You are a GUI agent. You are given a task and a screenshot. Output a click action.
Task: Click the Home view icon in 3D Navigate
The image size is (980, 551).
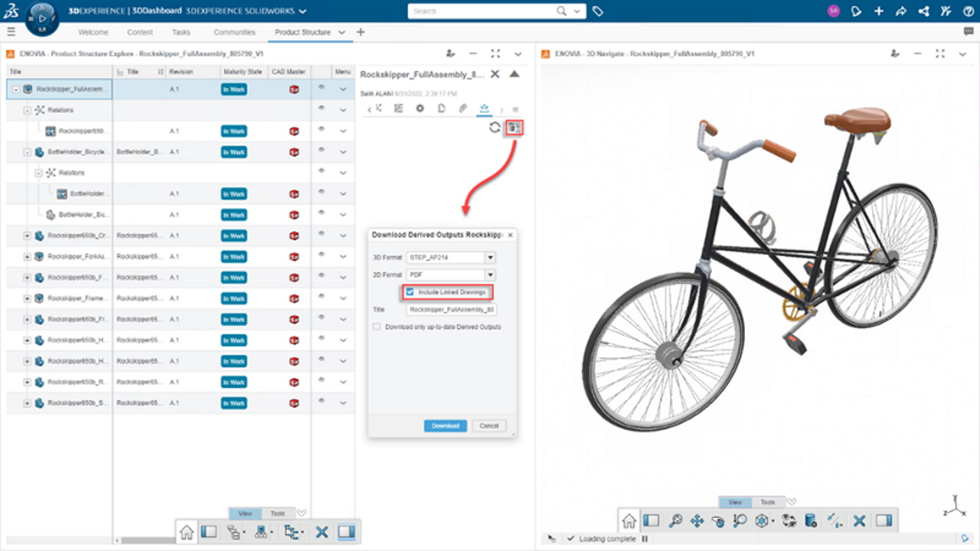click(x=629, y=520)
